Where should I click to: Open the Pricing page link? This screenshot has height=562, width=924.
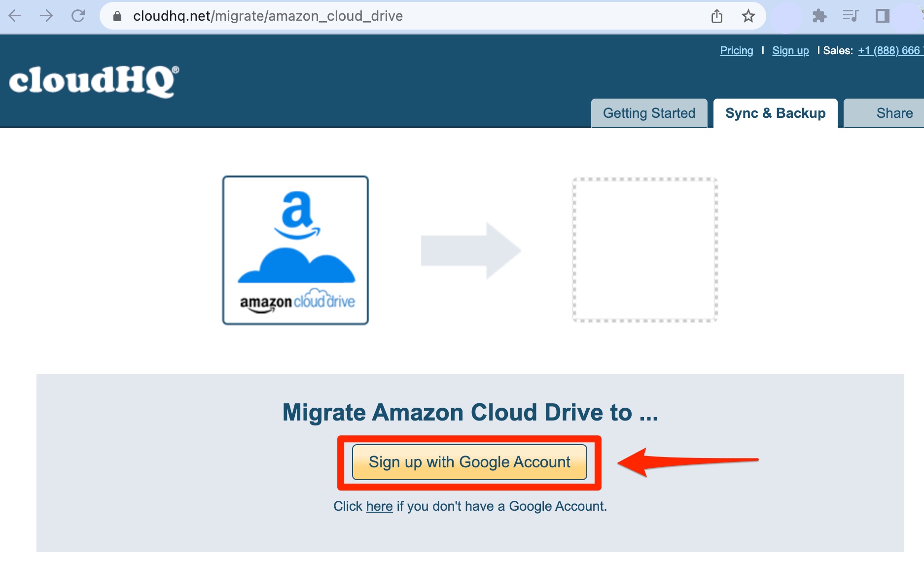click(736, 50)
